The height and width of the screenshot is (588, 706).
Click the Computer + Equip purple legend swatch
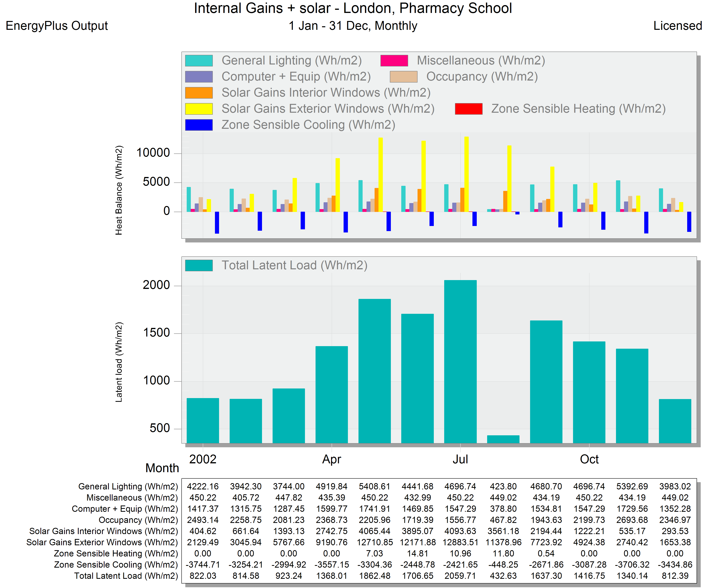[199, 77]
